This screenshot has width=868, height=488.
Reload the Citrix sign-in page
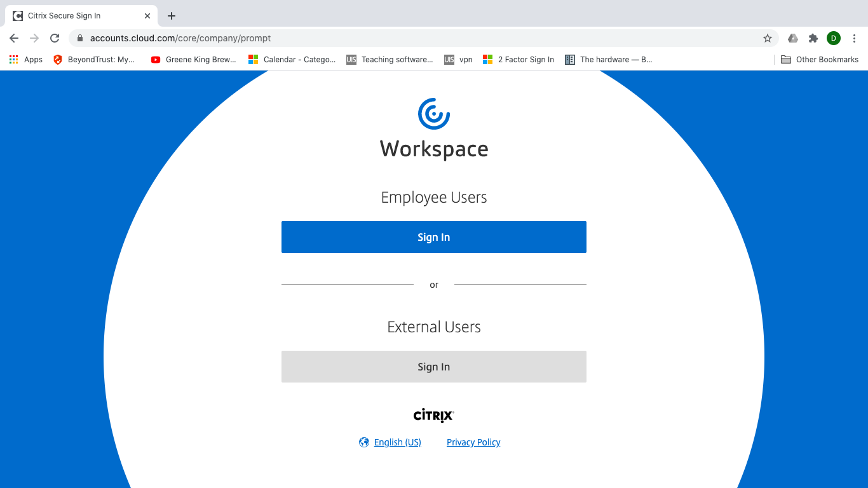tap(55, 38)
